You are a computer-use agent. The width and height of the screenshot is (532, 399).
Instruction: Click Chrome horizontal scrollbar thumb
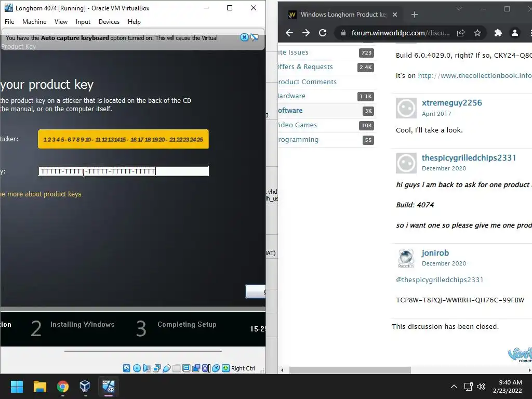click(350, 370)
